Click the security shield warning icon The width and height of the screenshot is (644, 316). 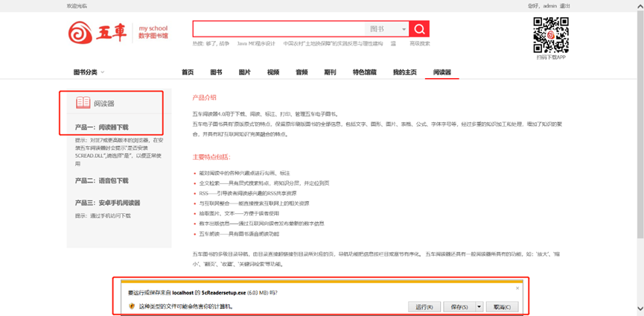click(132, 306)
